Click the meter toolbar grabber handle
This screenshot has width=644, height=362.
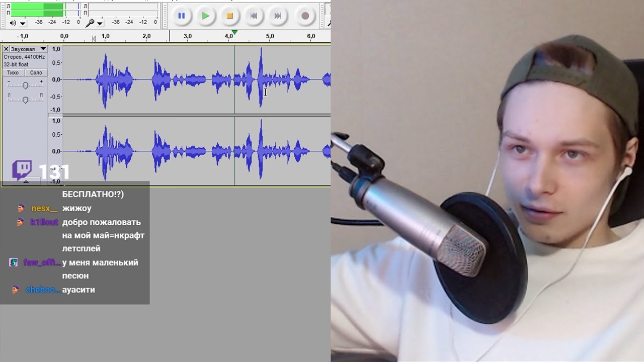(3, 15)
